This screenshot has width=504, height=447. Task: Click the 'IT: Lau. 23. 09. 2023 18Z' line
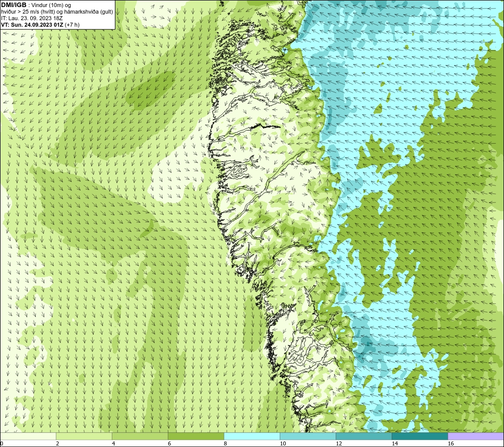click(32, 18)
